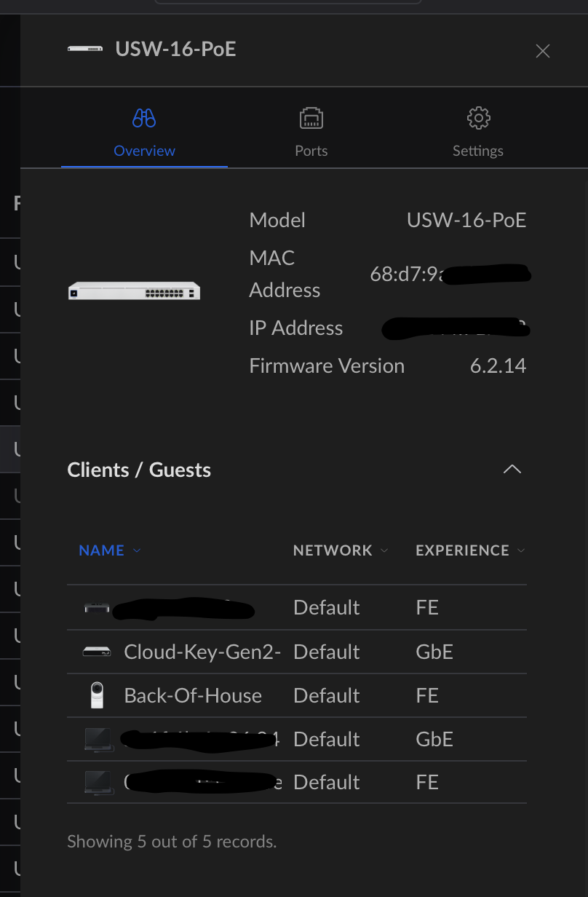Sort clients by the NAME column
Screen dimensions: 588x897
[x=102, y=550]
